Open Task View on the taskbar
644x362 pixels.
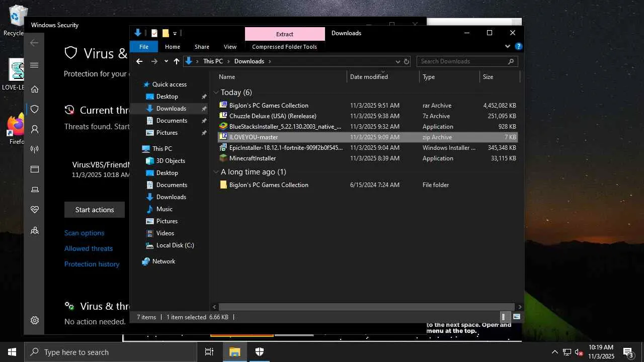[209, 352]
